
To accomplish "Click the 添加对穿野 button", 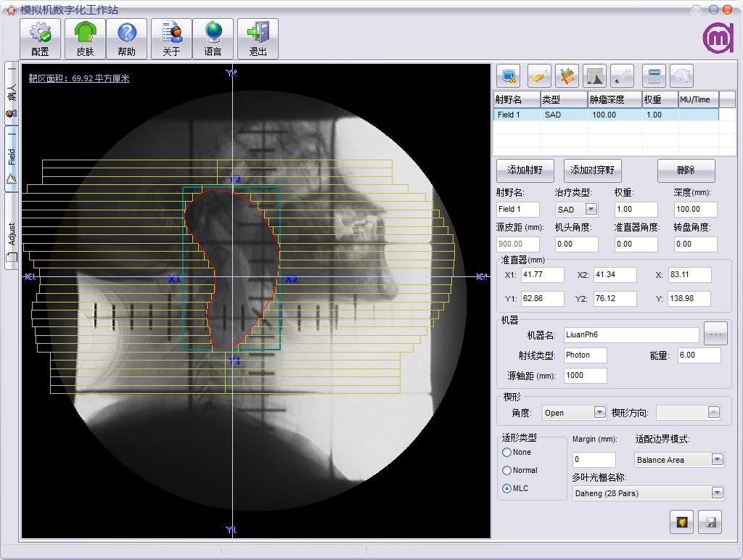I will tap(592, 170).
